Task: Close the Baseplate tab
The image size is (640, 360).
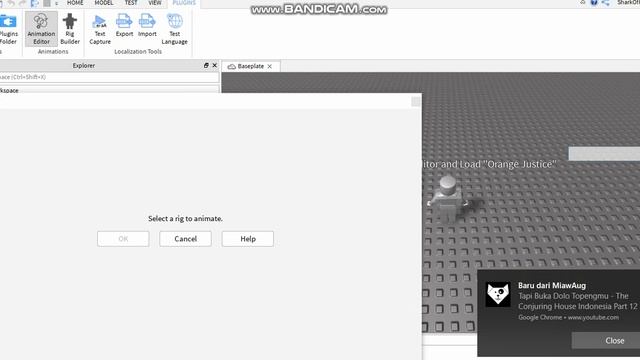Action: pos(270,66)
